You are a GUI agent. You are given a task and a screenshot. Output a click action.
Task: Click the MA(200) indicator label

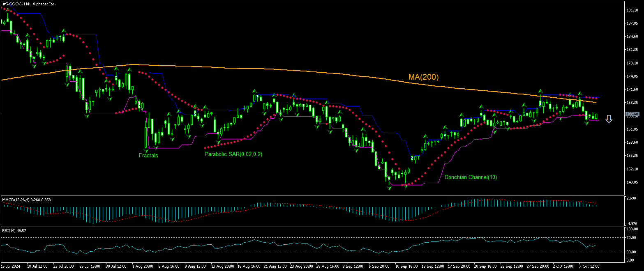coord(423,77)
